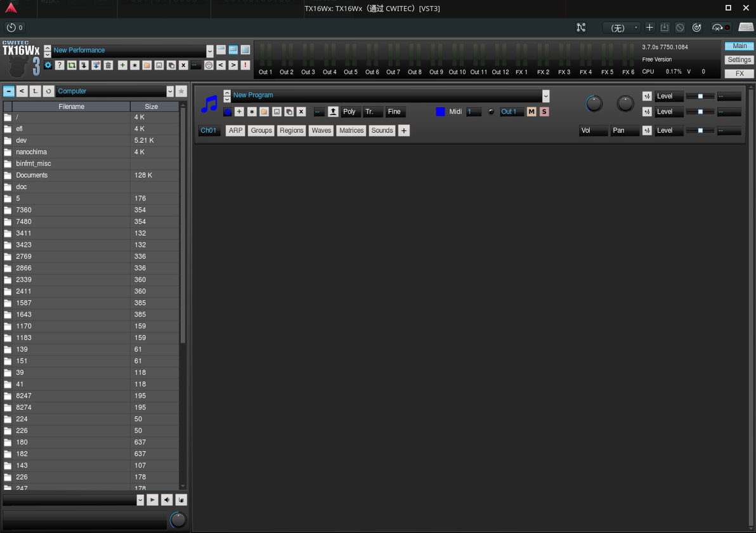Play the preview sample in the browser

pyautogui.click(x=152, y=500)
